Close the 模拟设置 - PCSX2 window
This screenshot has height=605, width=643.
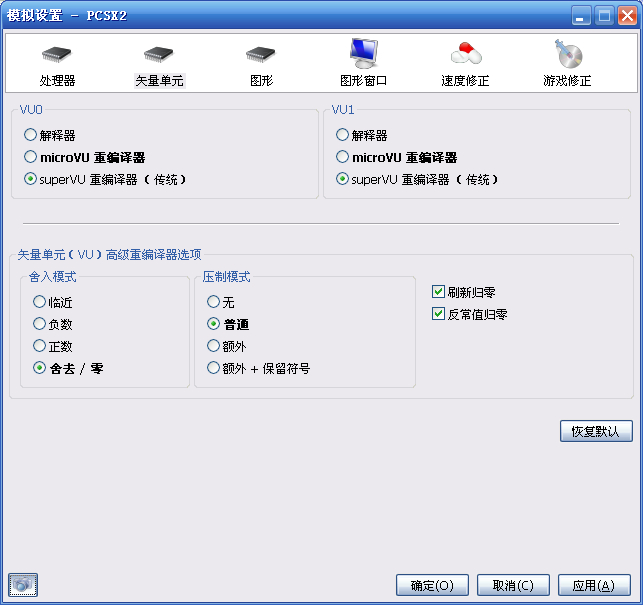(x=627, y=16)
